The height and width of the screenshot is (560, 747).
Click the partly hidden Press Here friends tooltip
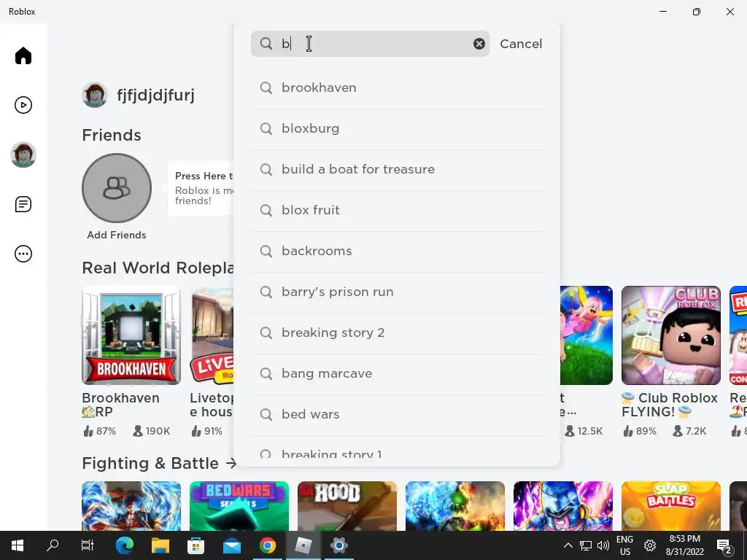[x=201, y=188]
